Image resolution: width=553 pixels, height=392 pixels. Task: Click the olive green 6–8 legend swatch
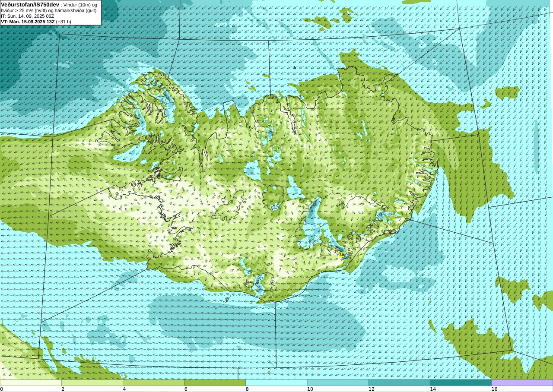point(215,383)
